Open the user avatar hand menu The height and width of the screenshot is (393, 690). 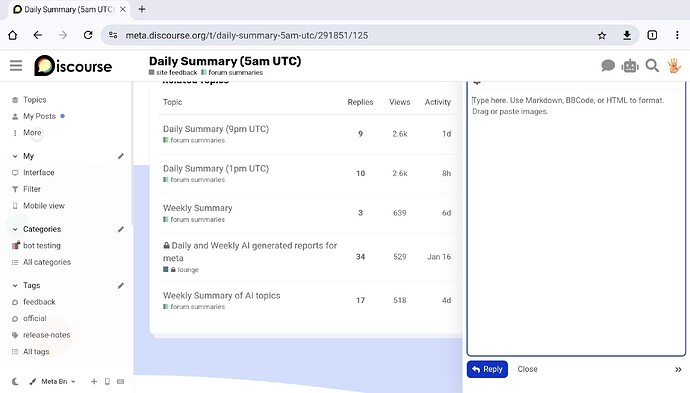click(674, 66)
